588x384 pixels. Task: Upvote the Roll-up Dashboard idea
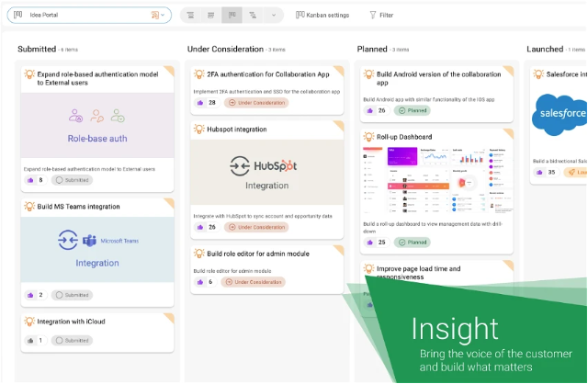[x=369, y=243]
